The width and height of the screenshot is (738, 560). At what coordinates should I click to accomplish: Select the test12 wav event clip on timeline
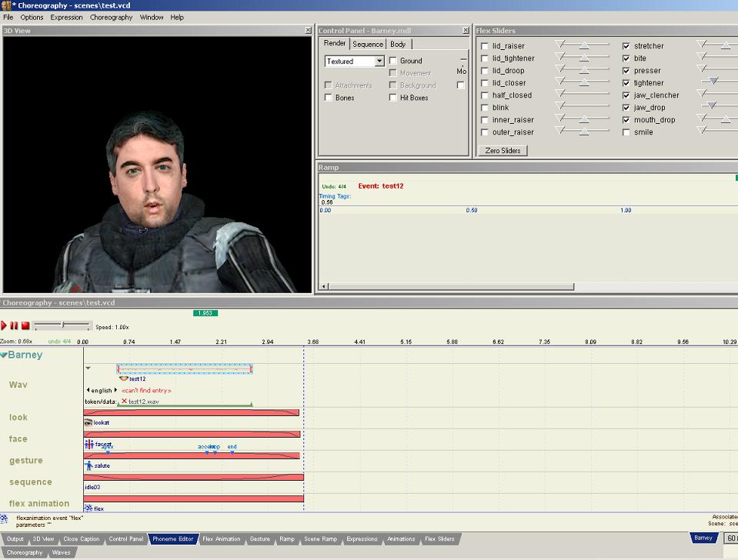point(185,369)
